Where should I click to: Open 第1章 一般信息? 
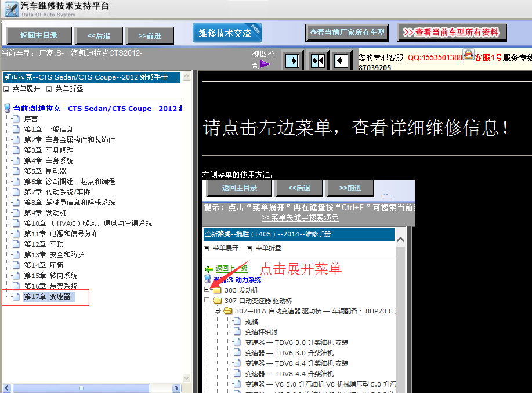[49, 129]
